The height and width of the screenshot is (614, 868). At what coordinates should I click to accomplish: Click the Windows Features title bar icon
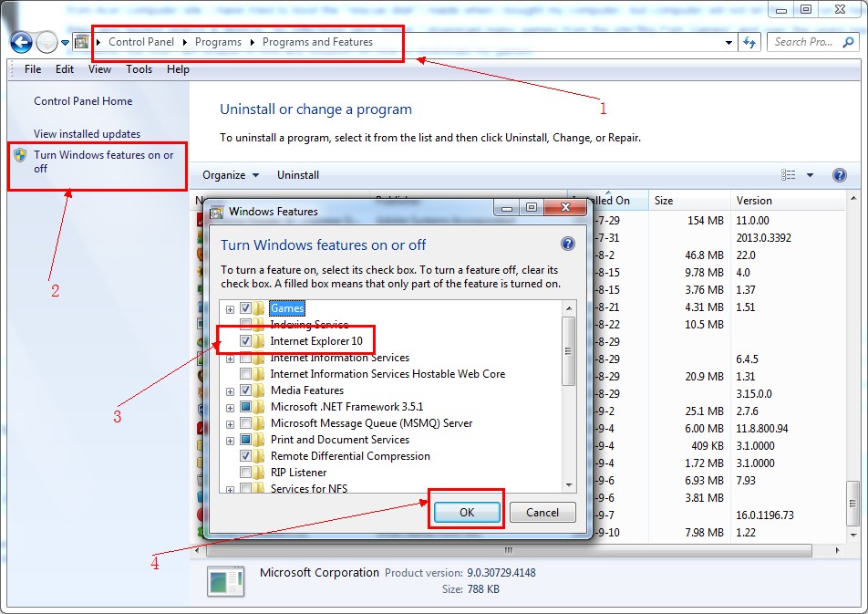tap(217, 212)
